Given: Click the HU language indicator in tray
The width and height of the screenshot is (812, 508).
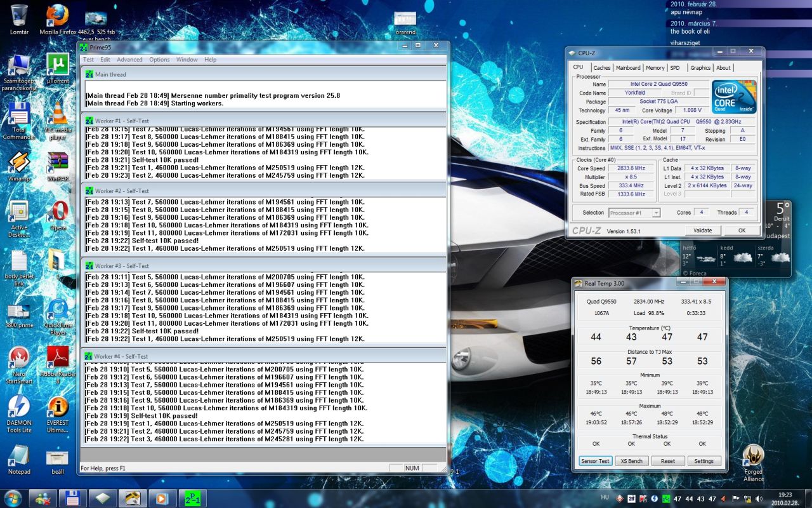Looking at the screenshot, I should click(x=605, y=498).
